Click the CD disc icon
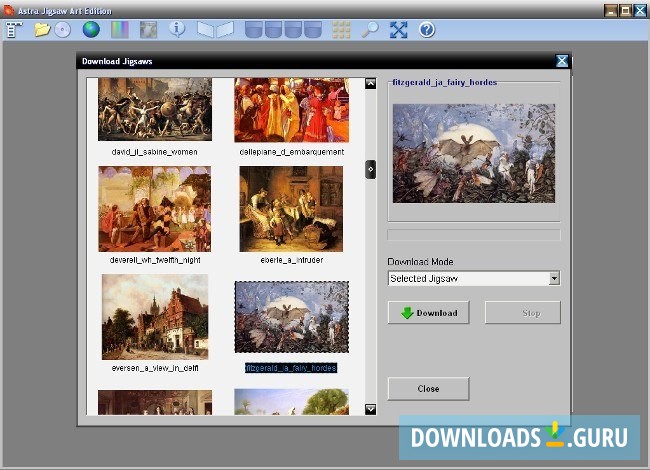650x470 pixels. pyautogui.click(x=63, y=30)
